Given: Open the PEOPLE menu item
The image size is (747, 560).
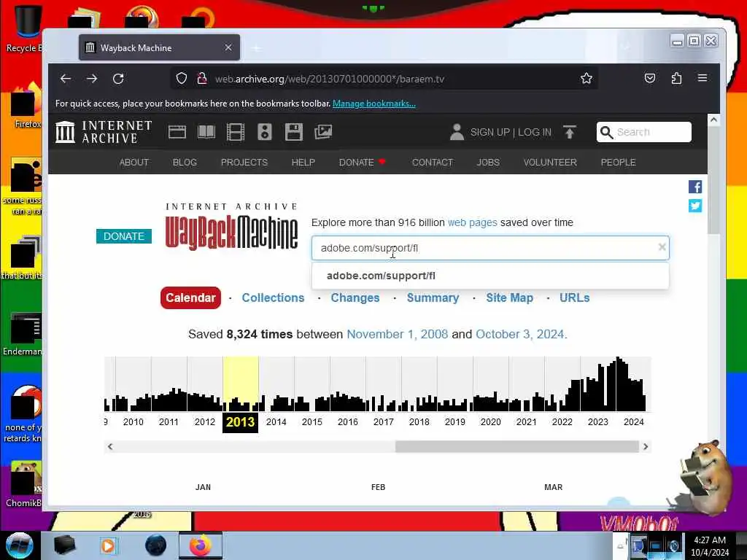Looking at the screenshot, I should point(619,163).
